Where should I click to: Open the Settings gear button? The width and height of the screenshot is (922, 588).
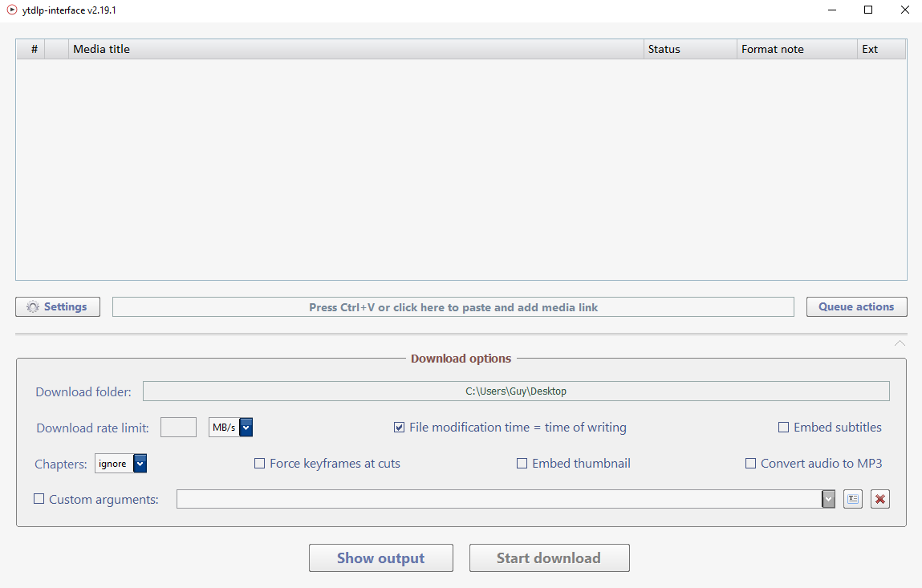58,307
